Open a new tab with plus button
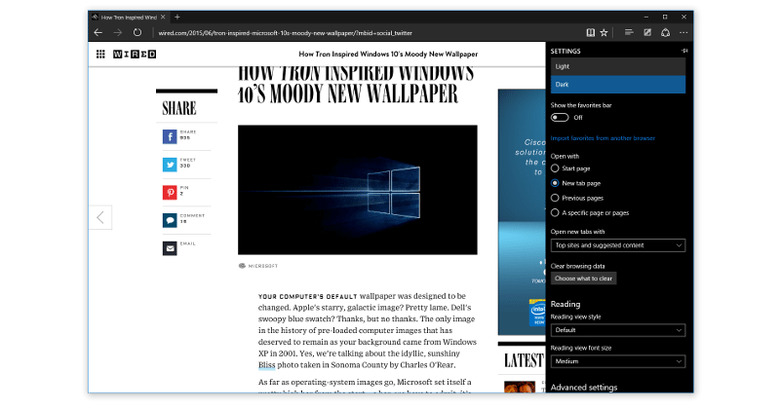 (177, 17)
